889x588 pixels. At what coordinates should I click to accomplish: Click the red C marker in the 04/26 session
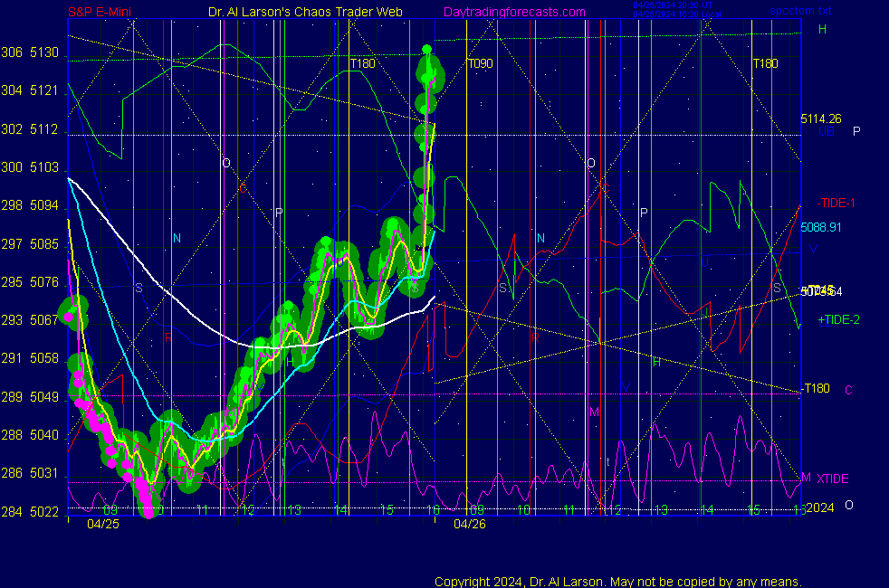tap(606, 188)
